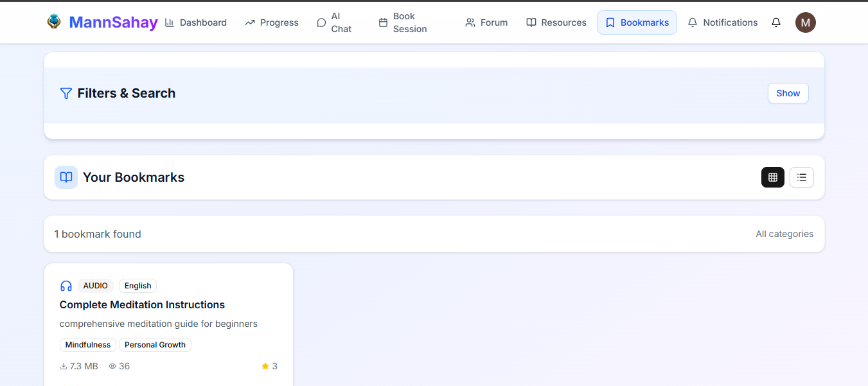Click the meditation guide description text

[x=159, y=324]
